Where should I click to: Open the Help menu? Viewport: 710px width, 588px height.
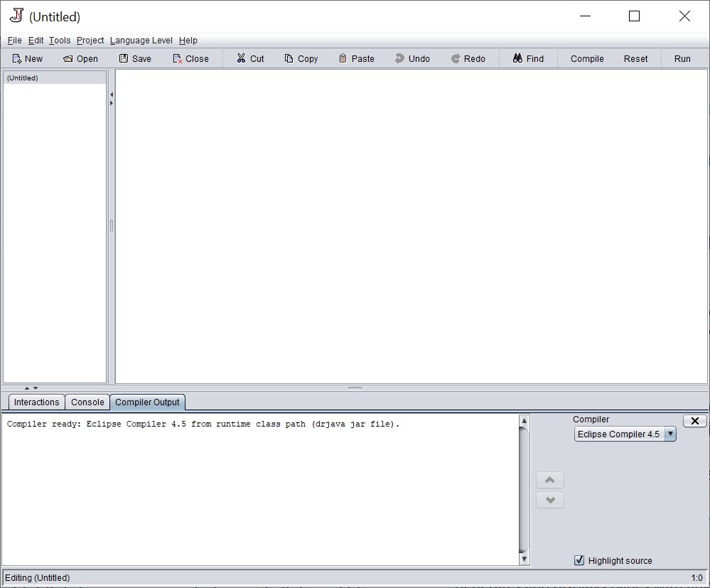188,41
